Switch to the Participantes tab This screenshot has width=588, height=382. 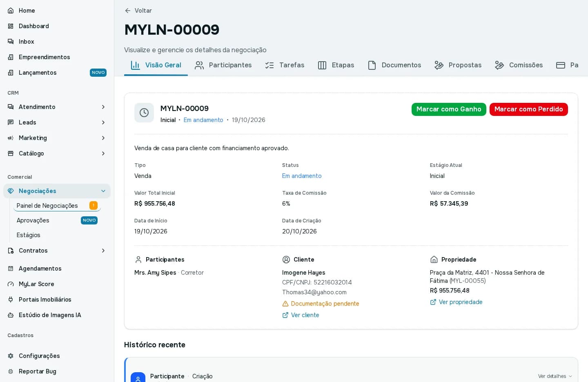[x=223, y=65]
